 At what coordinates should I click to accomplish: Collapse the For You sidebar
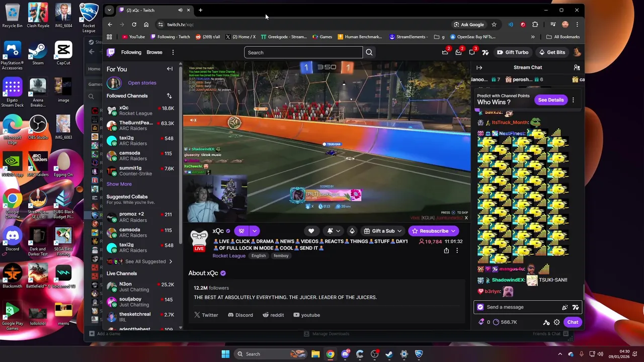(170, 69)
